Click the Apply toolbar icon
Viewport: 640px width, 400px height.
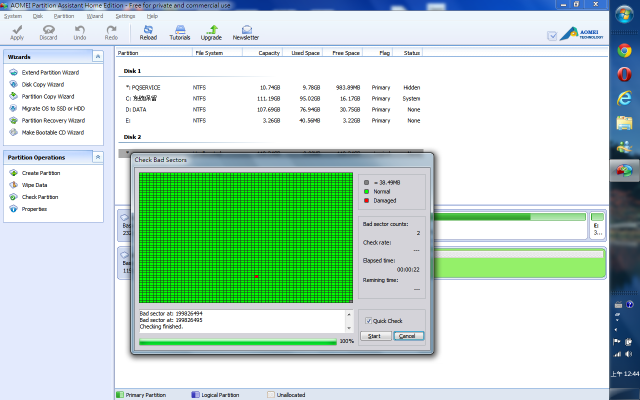(x=16, y=30)
